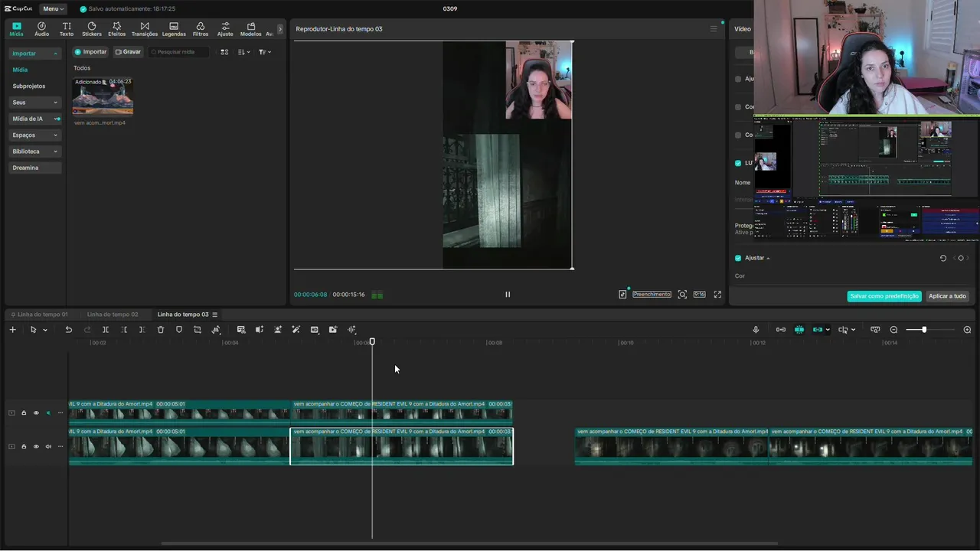Click the timeline zoom slider handle
The width and height of the screenshot is (980, 551).
[924, 330]
